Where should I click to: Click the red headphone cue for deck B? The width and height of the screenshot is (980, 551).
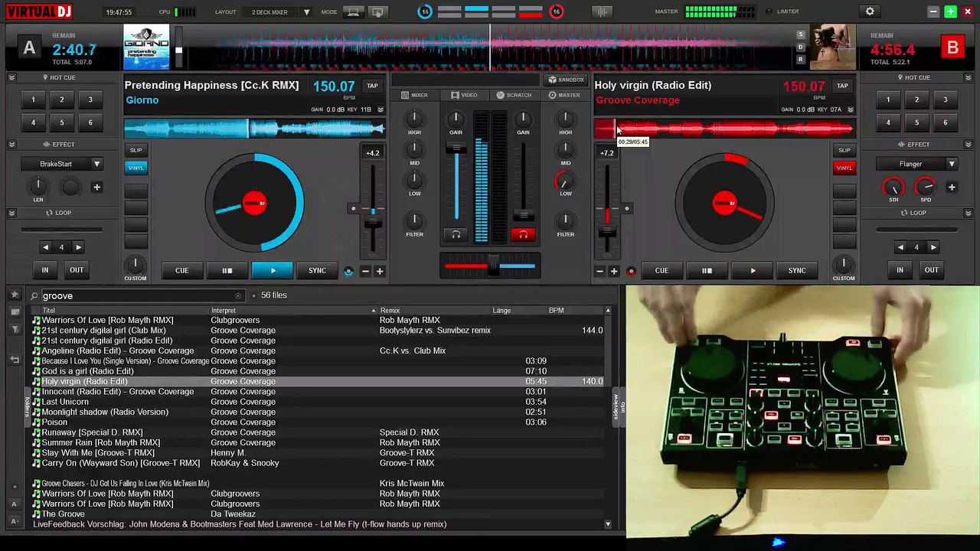pos(523,235)
